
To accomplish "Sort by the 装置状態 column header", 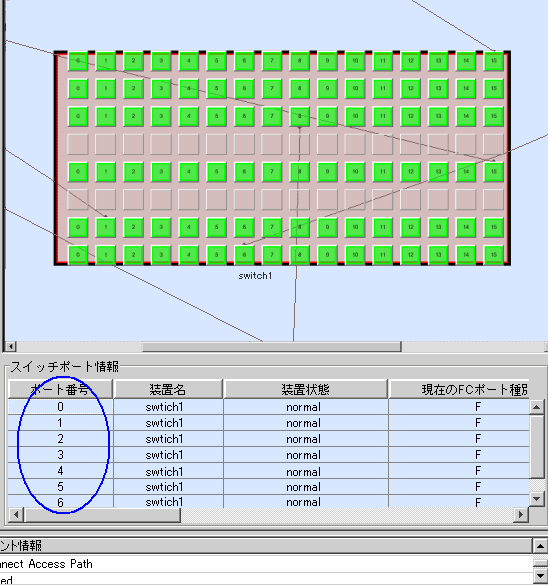I will [x=306, y=389].
